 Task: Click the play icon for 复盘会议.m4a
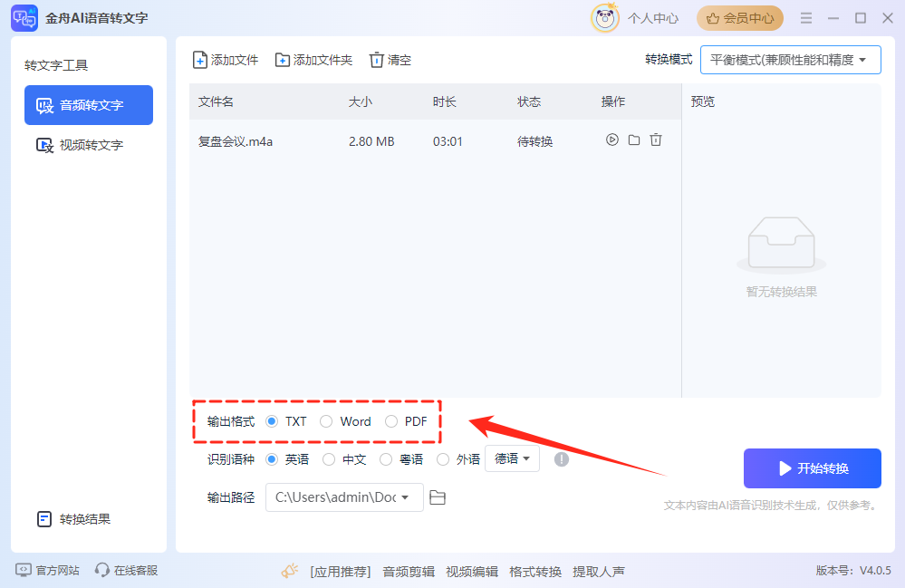click(x=612, y=140)
